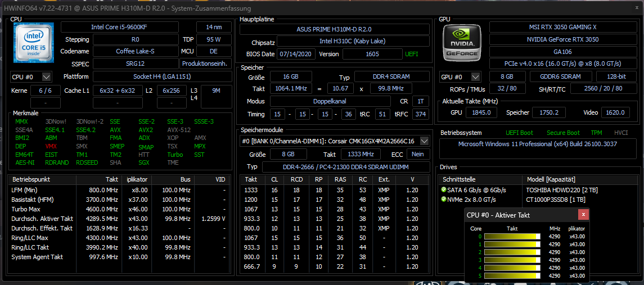644x285 pixels.
Task: Click the 1.2599 V VID value
Action: [214, 219]
